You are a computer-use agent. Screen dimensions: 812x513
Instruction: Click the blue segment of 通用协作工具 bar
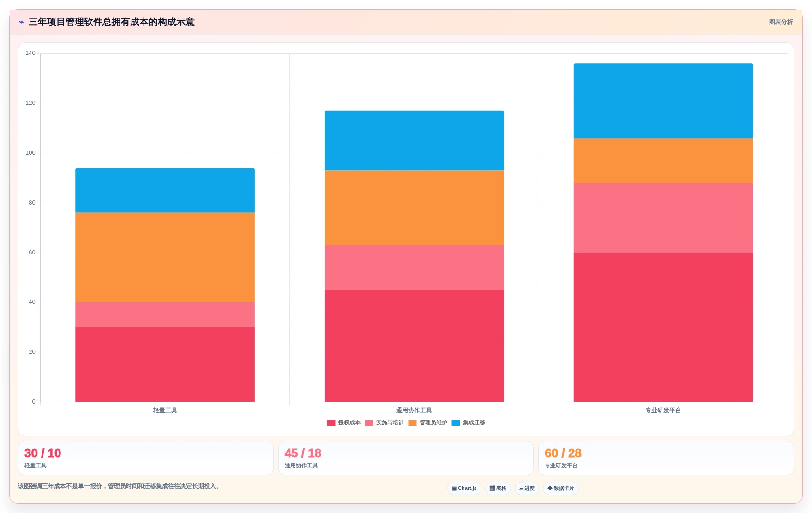coord(414,141)
